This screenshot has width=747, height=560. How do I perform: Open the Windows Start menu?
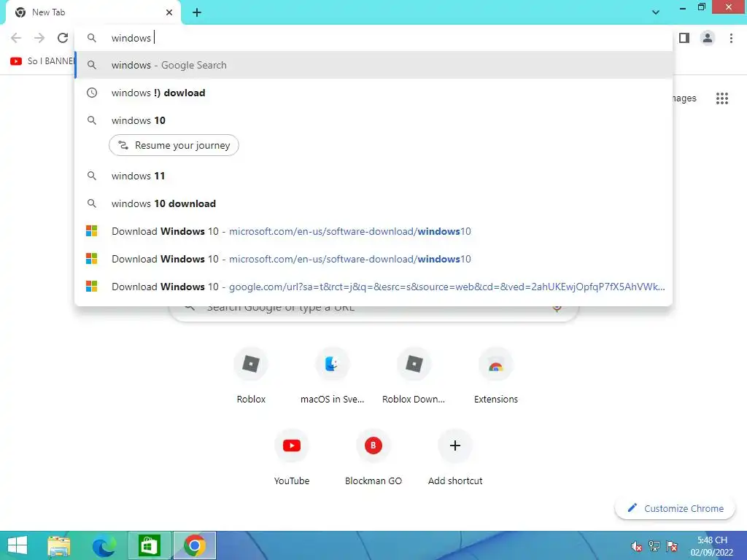pyautogui.click(x=18, y=545)
